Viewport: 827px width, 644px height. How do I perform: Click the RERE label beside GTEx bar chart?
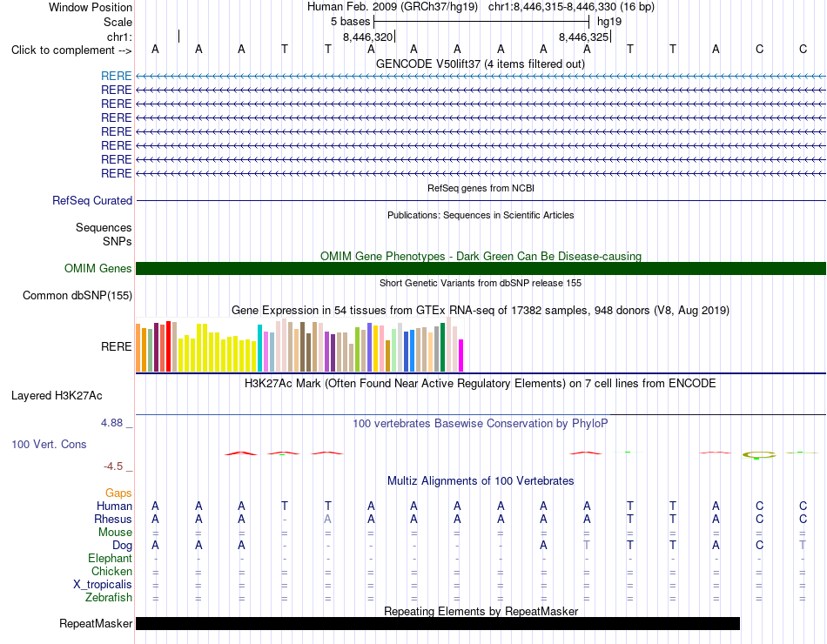coord(116,346)
